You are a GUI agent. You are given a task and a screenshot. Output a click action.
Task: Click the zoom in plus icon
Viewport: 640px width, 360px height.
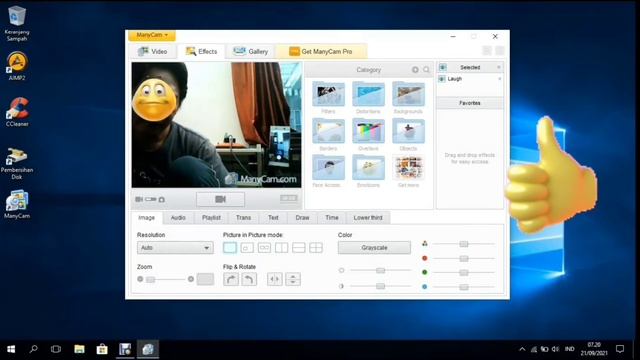tap(191, 279)
